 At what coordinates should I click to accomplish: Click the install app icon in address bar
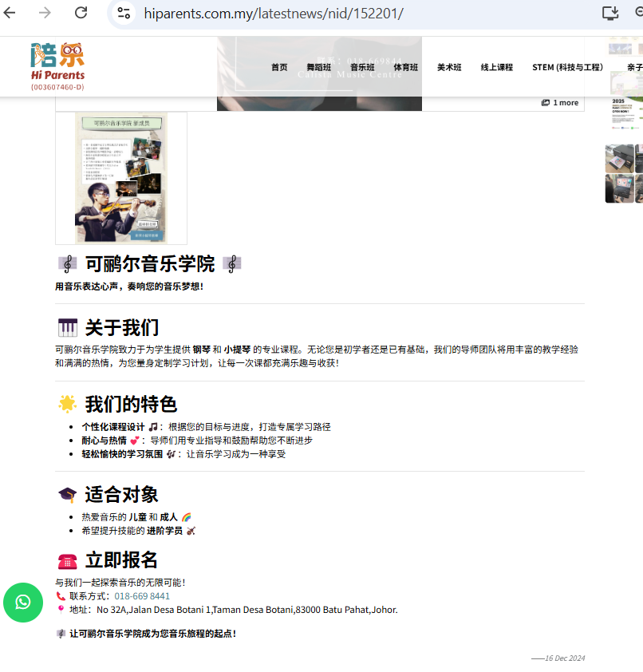coord(610,14)
